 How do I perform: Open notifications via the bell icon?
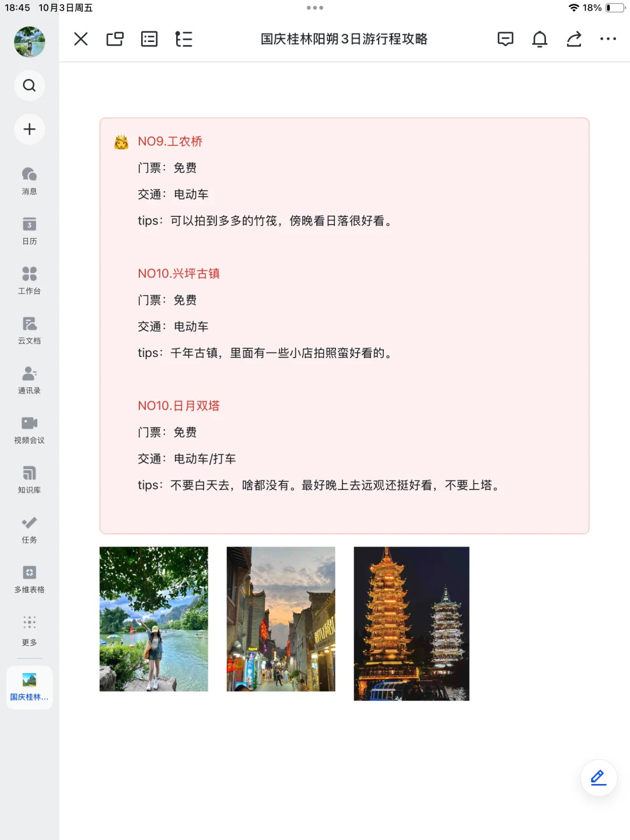540,39
